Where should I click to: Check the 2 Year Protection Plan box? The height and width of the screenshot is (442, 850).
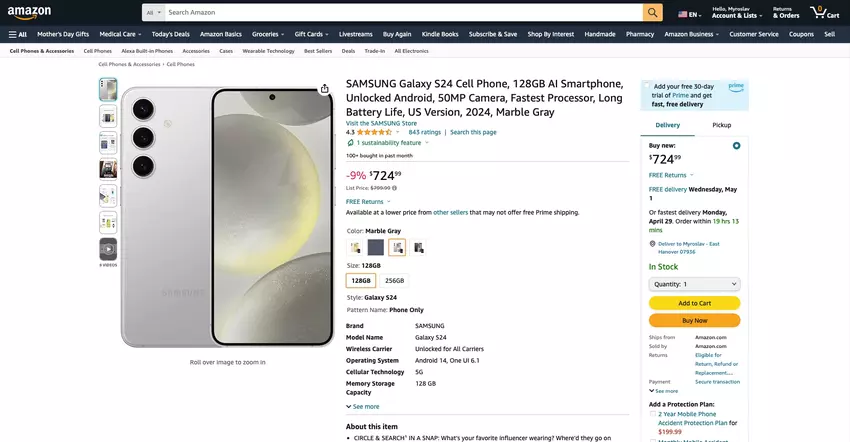tap(653, 413)
